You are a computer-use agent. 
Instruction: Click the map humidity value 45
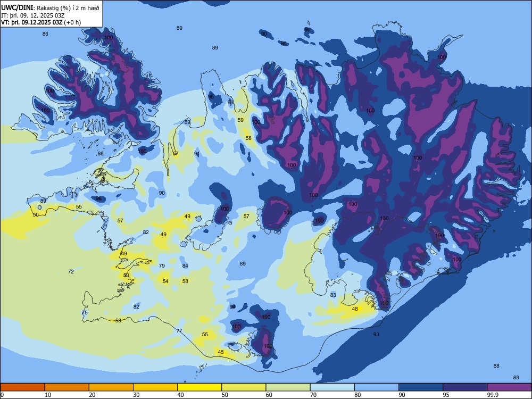[x=221, y=352]
